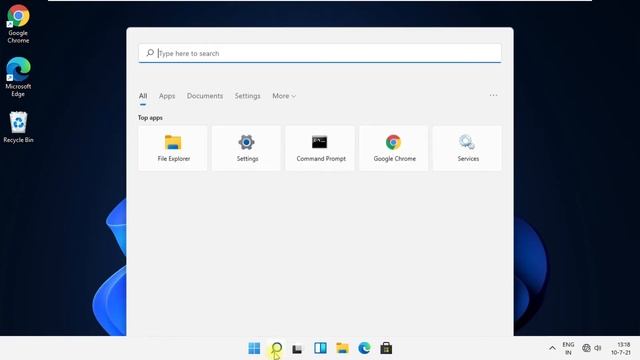The image size is (640, 360).
Task: Click the Search icon in the taskbar
Action: click(276, 348)
